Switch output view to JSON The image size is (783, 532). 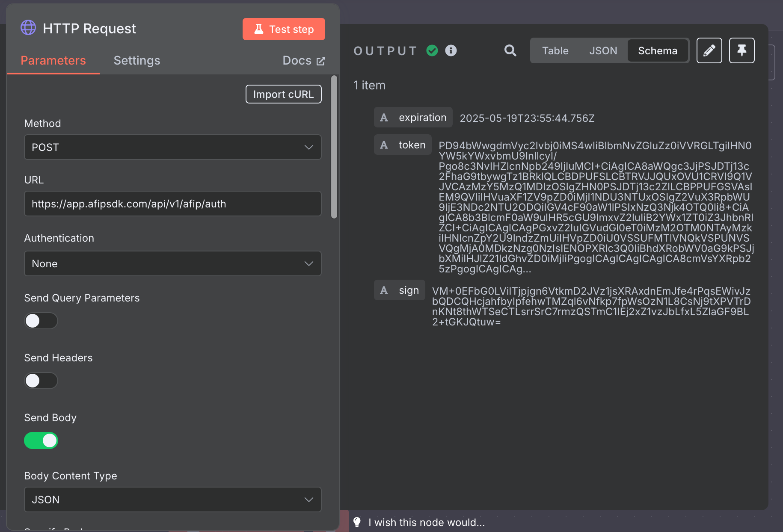coord(603,50)
